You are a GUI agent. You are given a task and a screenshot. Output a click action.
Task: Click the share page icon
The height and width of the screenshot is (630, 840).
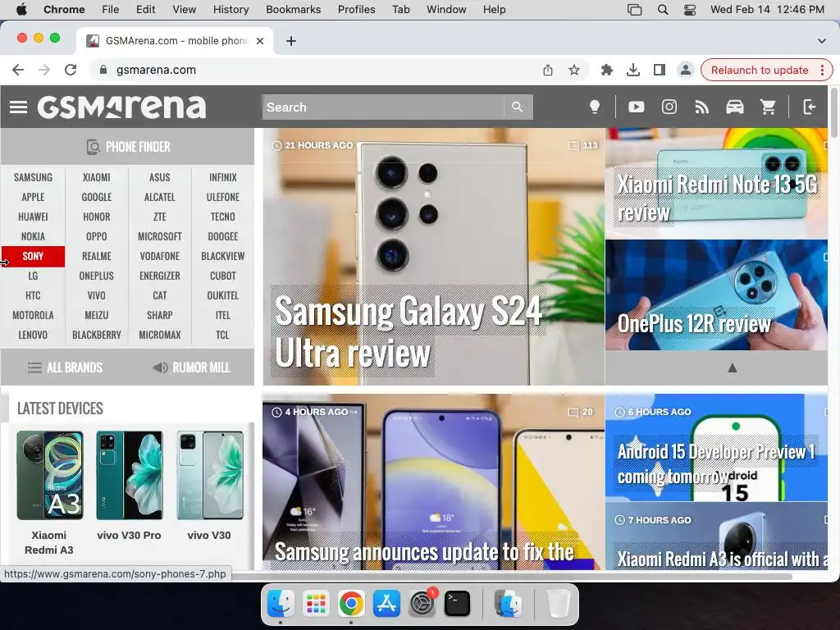[x=547, y=70]
